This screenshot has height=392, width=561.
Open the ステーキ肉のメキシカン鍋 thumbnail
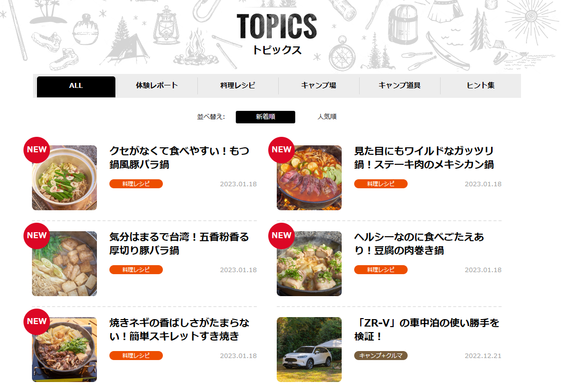pyautogui.click(x=309, y=178)
